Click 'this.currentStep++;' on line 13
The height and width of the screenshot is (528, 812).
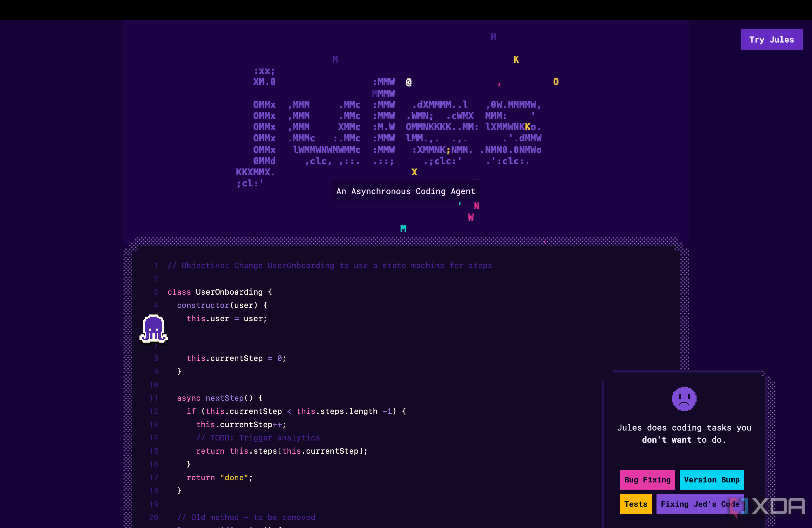click(241, 425)
